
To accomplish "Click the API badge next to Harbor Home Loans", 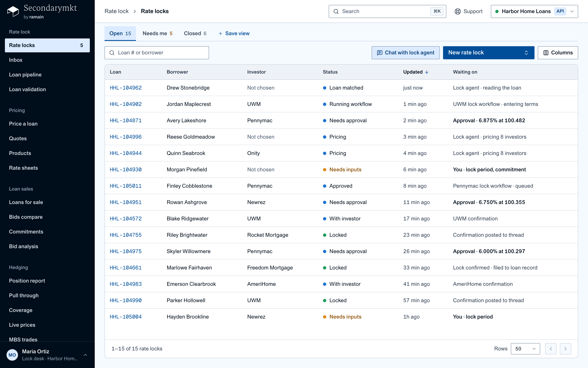I will point(560,11).
